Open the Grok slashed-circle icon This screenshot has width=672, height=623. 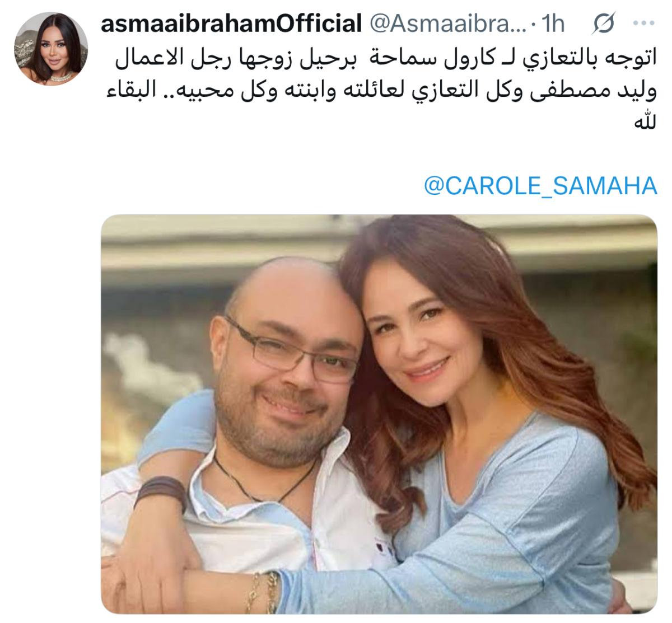pos(603,24)
